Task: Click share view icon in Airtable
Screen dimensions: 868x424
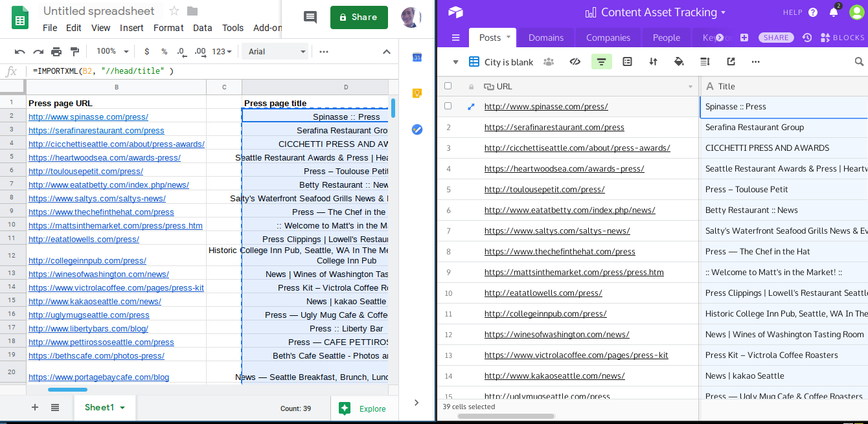Action: (731, 62)
